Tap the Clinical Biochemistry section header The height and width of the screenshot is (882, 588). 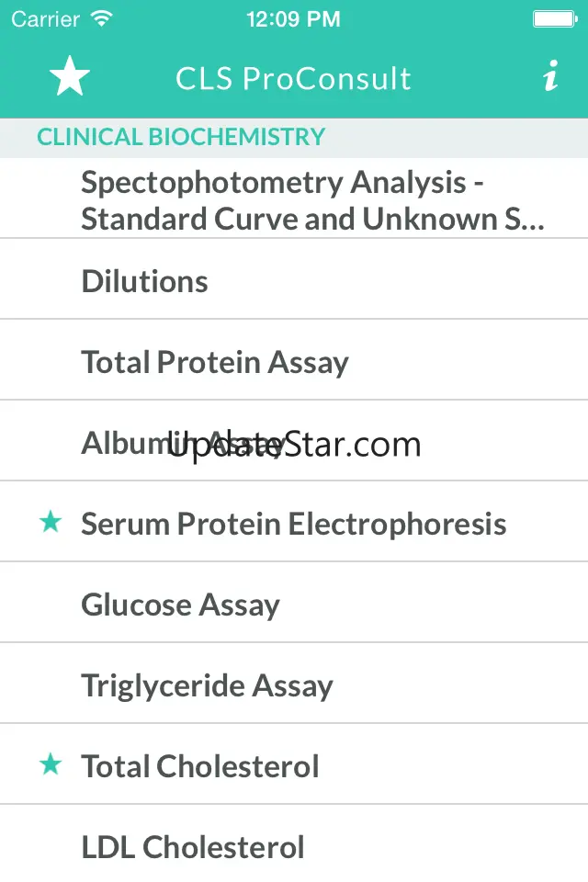click(x=181, y=138)
